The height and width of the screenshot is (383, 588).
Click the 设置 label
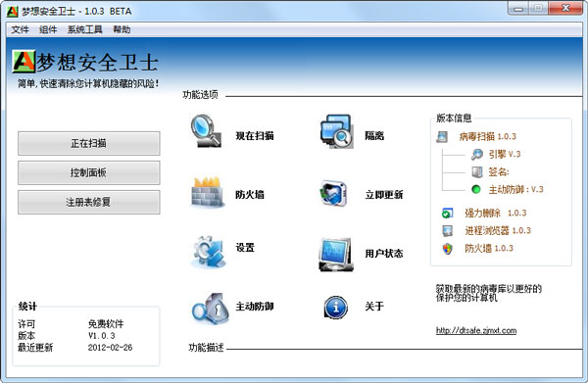tap(245, 248)
